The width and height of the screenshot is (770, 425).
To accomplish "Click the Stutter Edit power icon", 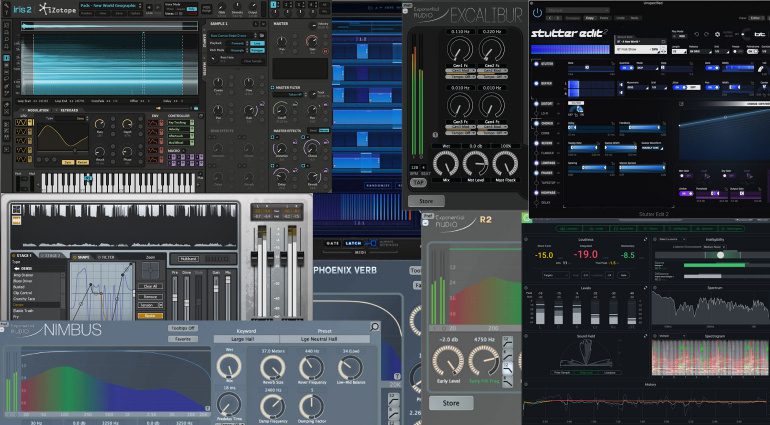I will tap(539, 13).
